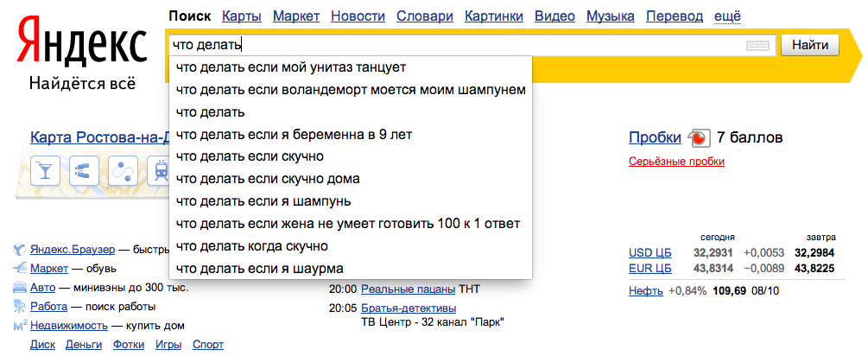
Task: Select the plain "что делать" suggestion
Action: coord(351,112)
